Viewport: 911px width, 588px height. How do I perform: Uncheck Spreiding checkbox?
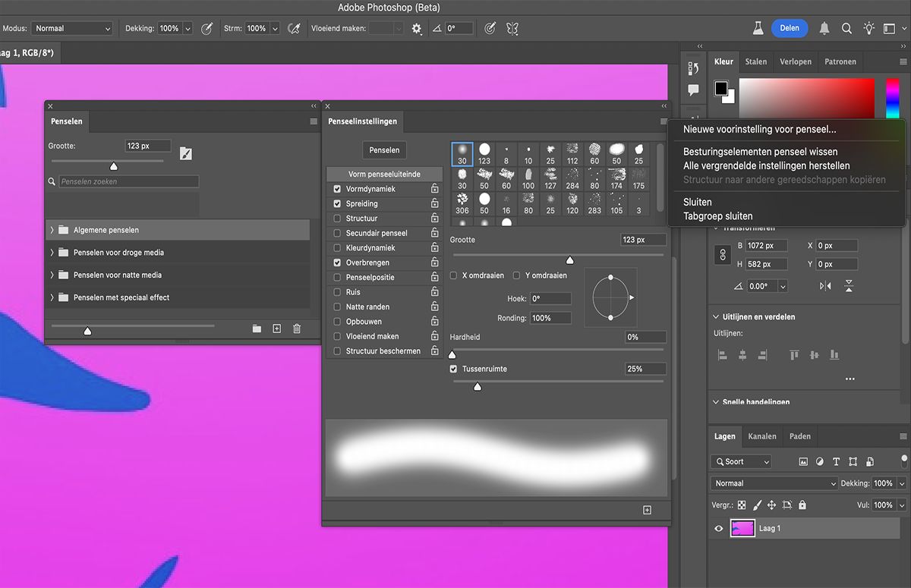337,203
